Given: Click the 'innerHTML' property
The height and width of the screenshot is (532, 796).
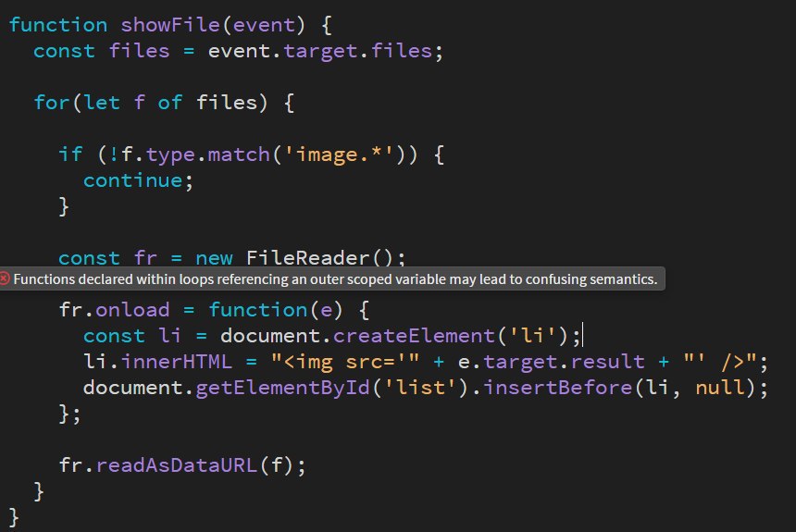Looking at the screenshot, I should pos(176,362).
